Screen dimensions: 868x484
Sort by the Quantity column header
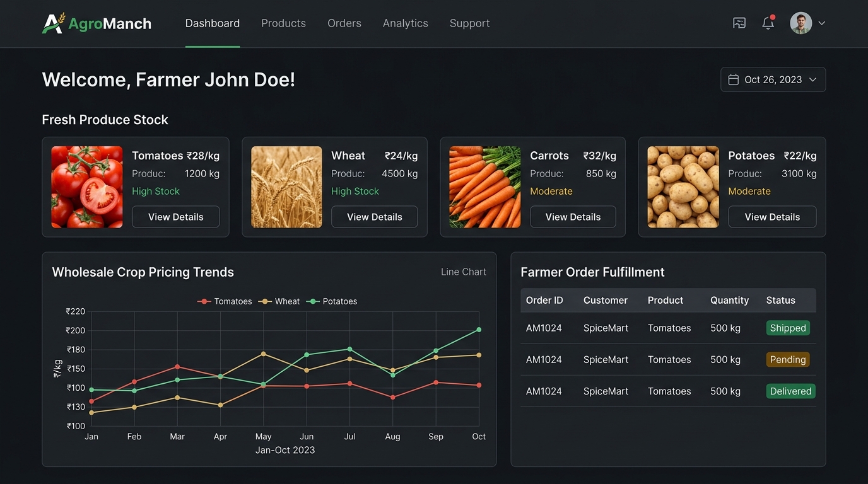[729, 301]
